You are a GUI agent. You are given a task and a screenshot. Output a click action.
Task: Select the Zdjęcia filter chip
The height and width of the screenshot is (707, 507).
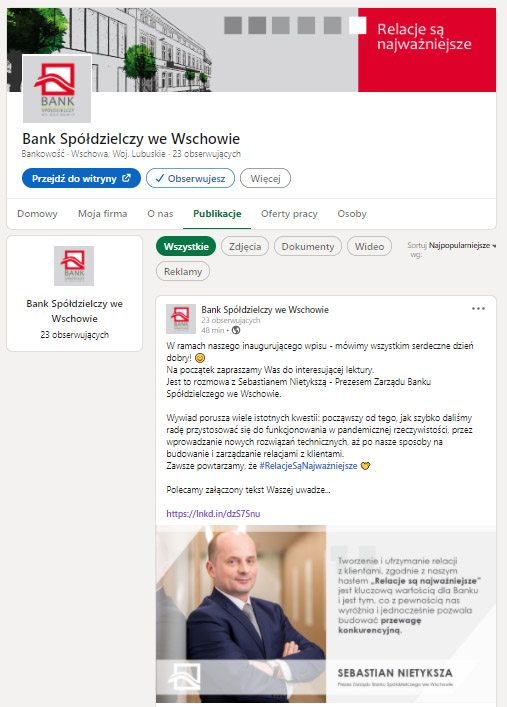tap(245, 247)
